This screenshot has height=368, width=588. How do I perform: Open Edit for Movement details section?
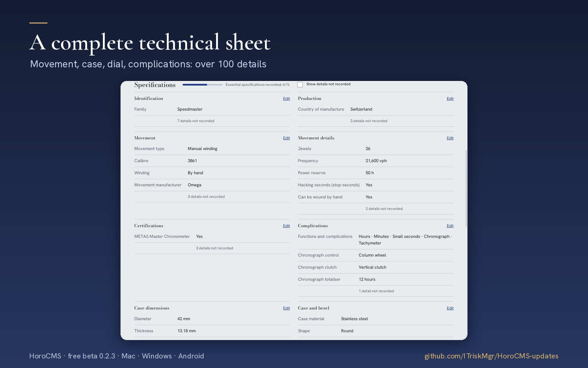(450, 138)
